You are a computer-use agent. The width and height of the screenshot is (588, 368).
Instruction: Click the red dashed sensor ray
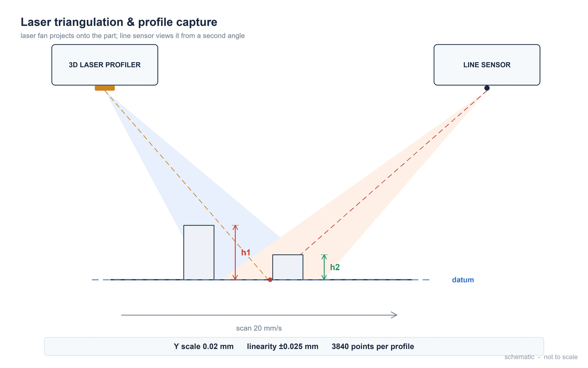pyautogui.click(x=394, y=171)
